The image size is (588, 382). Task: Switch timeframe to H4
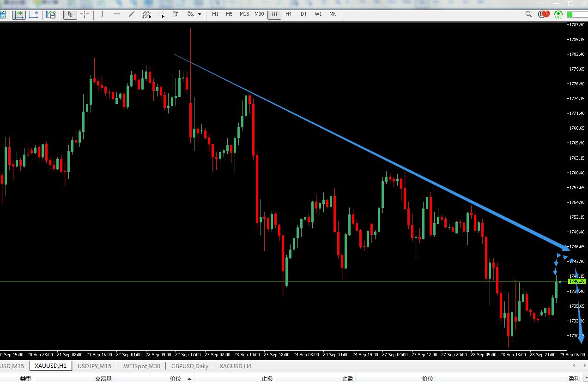[x=289, y=14]
